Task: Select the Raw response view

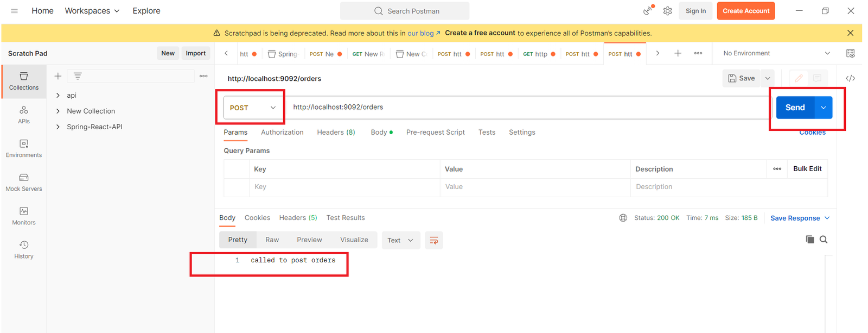Action: click(272, 240)
